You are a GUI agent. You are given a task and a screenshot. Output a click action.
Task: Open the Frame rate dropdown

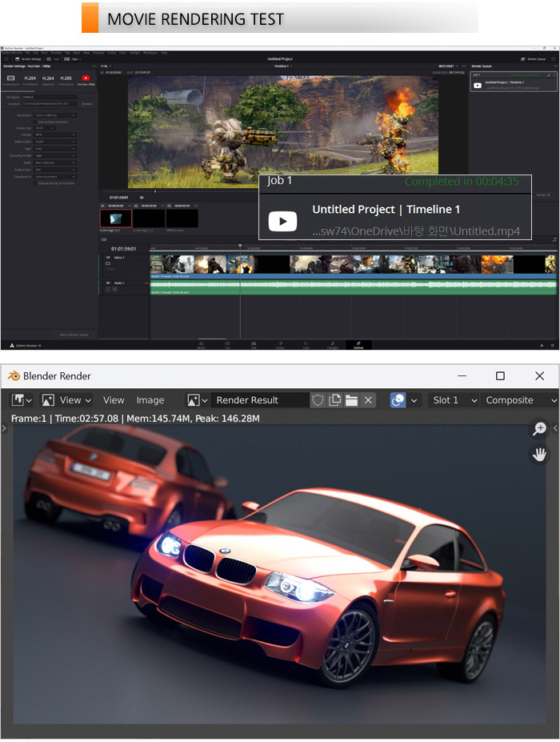45,128
